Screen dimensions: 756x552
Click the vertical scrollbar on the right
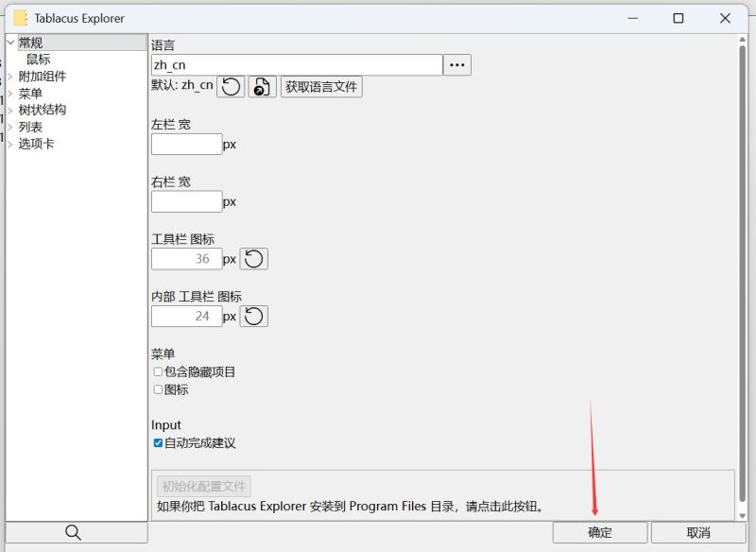coord(743,273)
